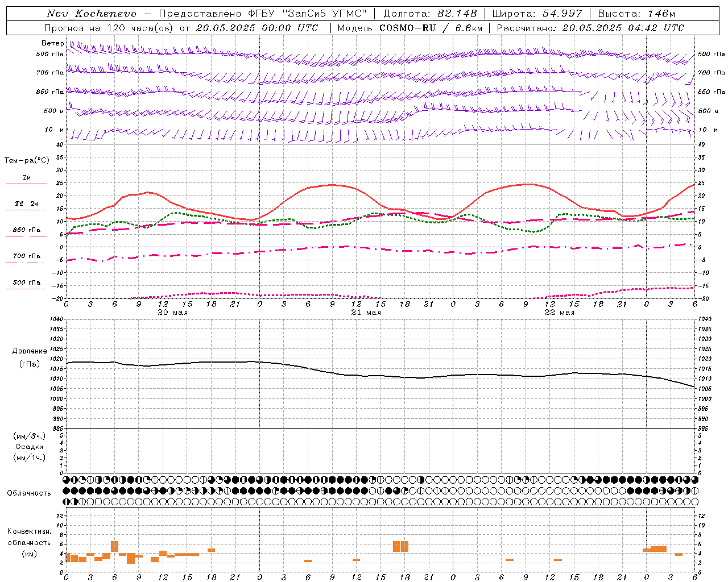Click the 'Td 2м' dew point legend entry
This screenshot has height=582, width=728.
(x=27, y=203)
